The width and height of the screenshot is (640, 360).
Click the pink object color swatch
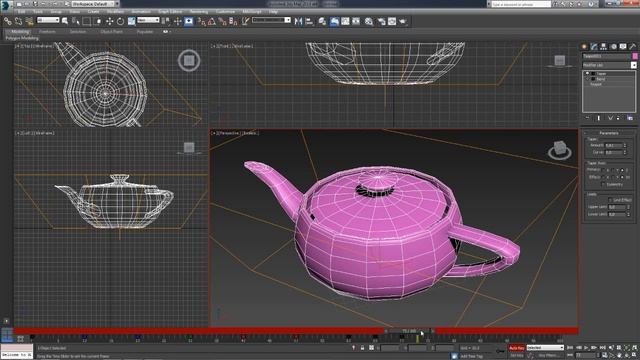[x=635, y=56]
